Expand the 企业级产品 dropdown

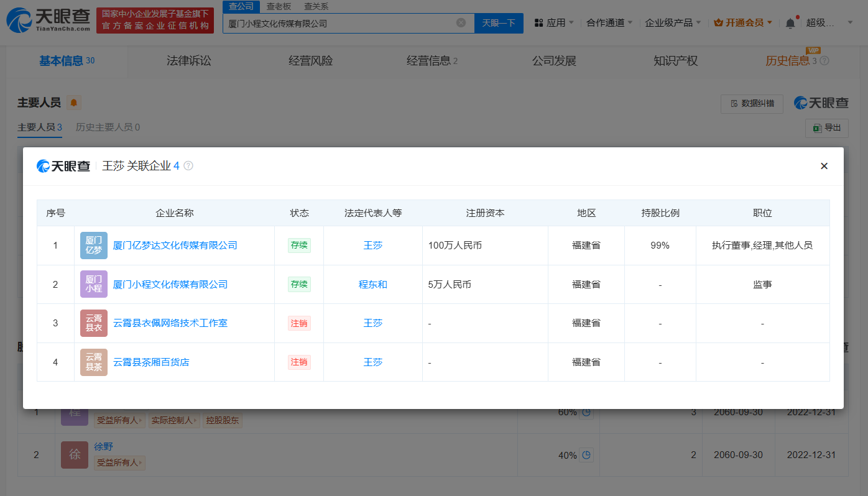point(673,23)
